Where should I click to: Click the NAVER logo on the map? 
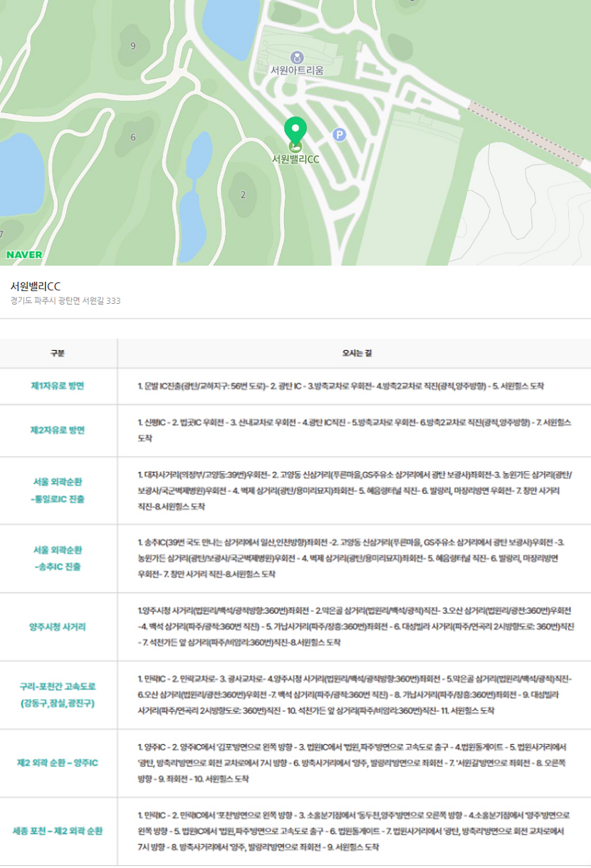click(24, 254)
